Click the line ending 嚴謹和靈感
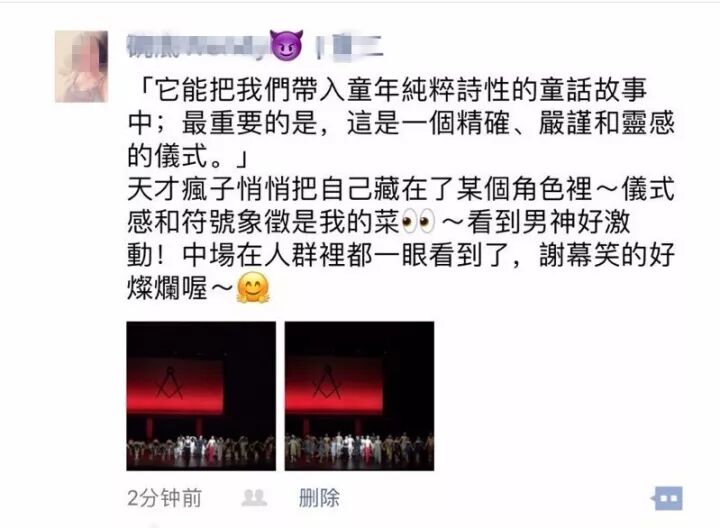 [401, 123]
